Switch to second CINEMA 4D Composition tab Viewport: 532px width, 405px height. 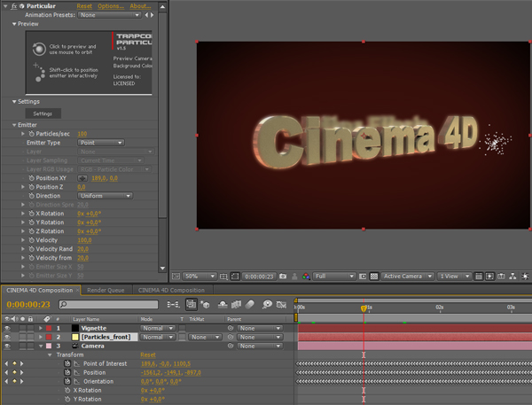(x=171, y=291)
